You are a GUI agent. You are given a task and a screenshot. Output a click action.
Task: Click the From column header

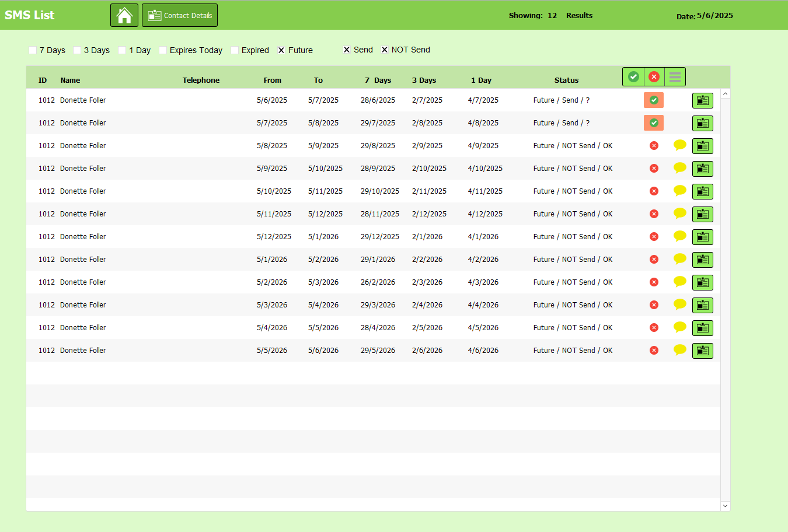(272, 80)
